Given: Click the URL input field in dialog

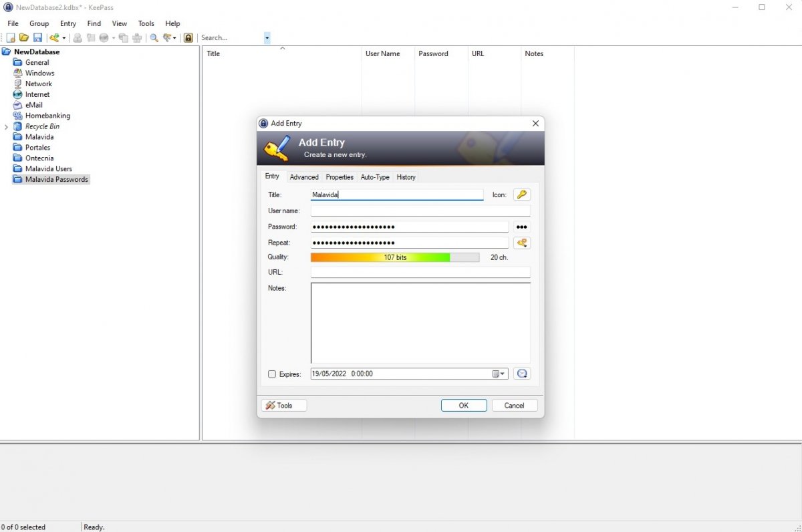Looking at the screenshot, I should (x=420, y=272).
